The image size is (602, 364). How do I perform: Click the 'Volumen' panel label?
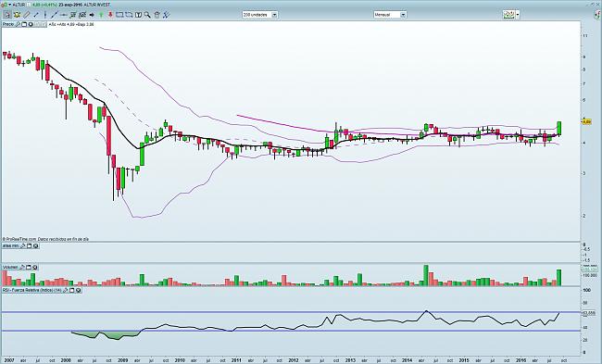coord(10,268)
